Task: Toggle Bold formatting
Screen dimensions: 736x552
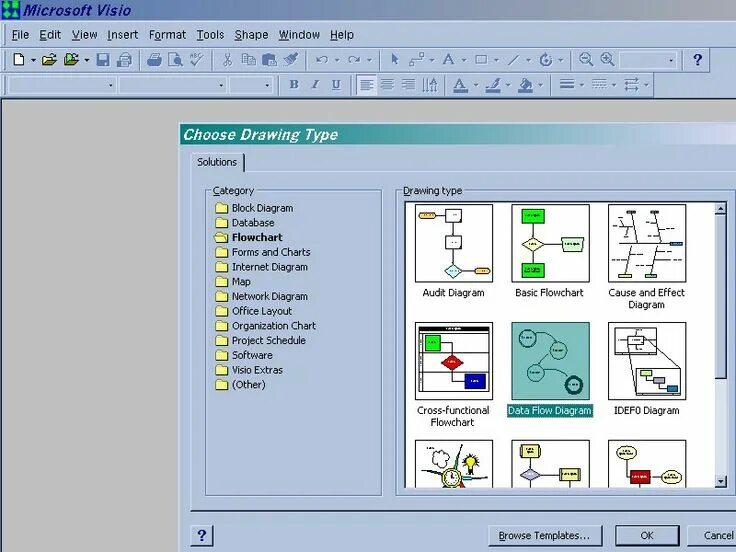Action: pyautogui.click(x=294, y=84)
